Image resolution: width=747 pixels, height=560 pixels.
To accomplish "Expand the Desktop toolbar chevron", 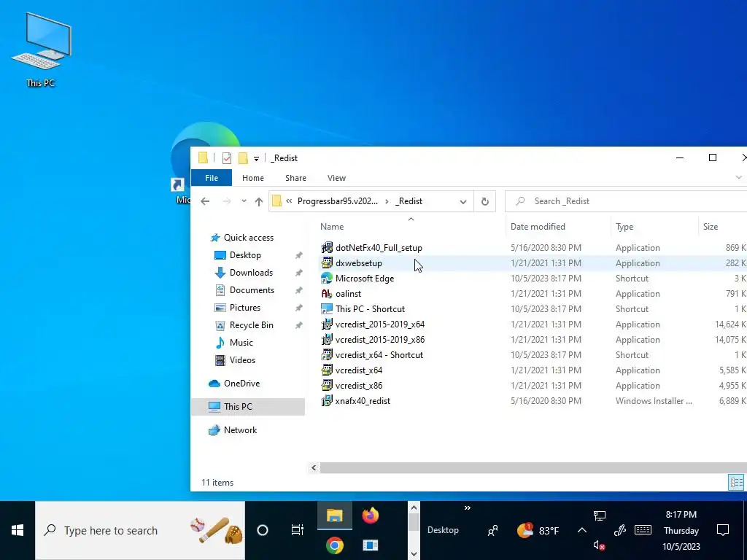I will (x=468, y=508).
